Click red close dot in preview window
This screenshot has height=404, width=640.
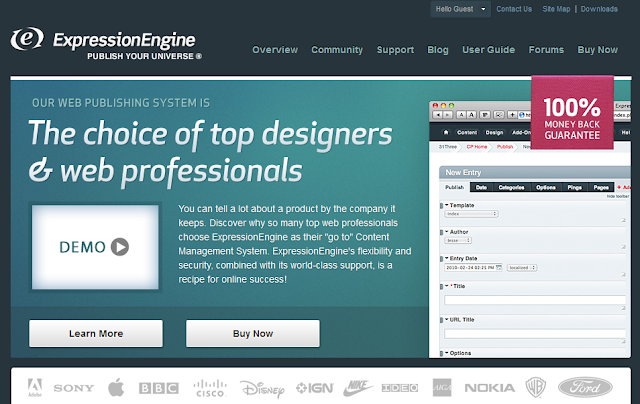[x=436, y=105]
